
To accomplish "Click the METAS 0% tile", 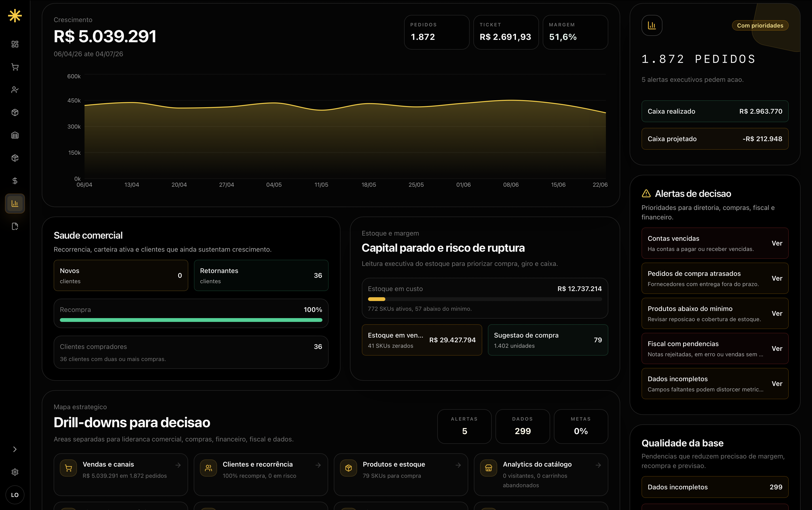I will point(581,426).
